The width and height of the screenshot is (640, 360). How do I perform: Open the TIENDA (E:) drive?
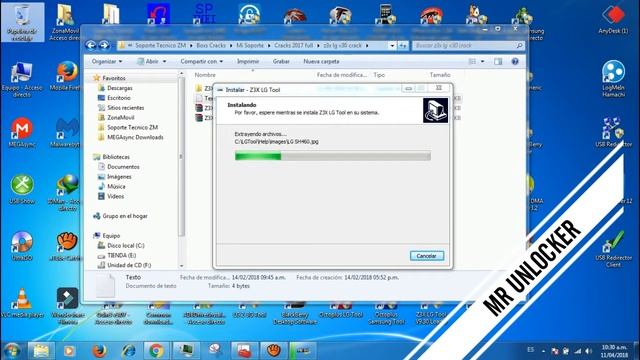pos(121,256)
